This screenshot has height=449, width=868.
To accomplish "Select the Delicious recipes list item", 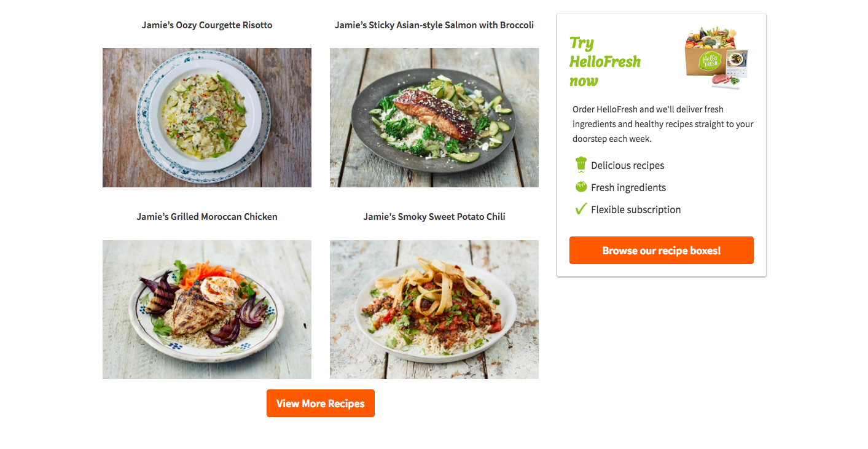I will coord(627,165).
